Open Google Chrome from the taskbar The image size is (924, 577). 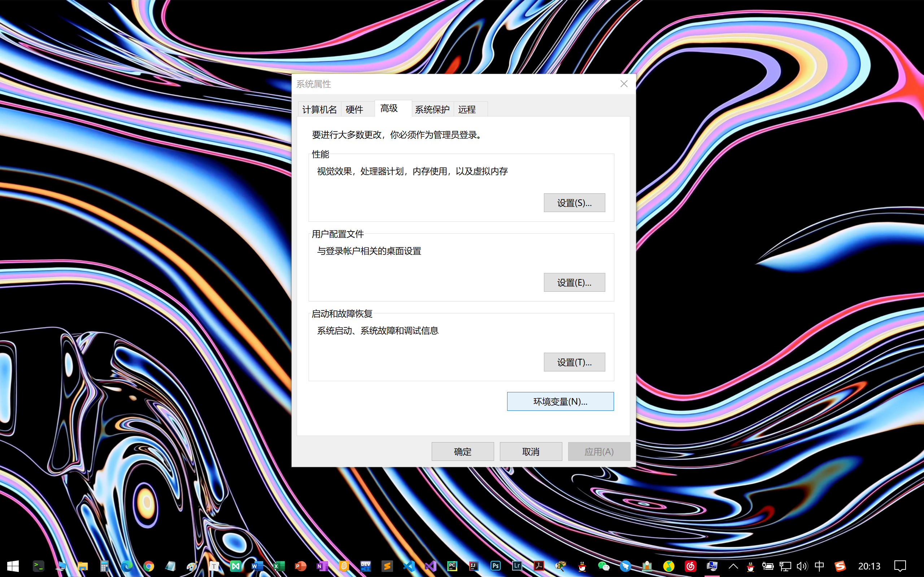149,566
